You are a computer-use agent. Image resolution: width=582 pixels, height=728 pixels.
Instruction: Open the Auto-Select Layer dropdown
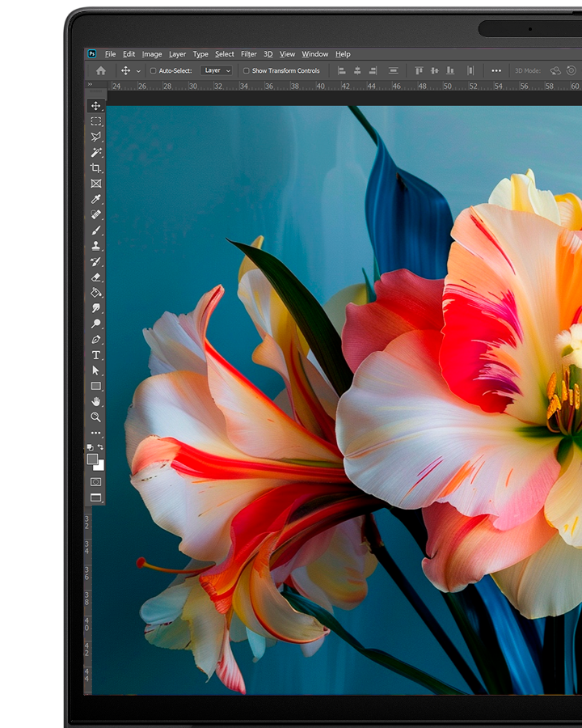click(217, 70)
